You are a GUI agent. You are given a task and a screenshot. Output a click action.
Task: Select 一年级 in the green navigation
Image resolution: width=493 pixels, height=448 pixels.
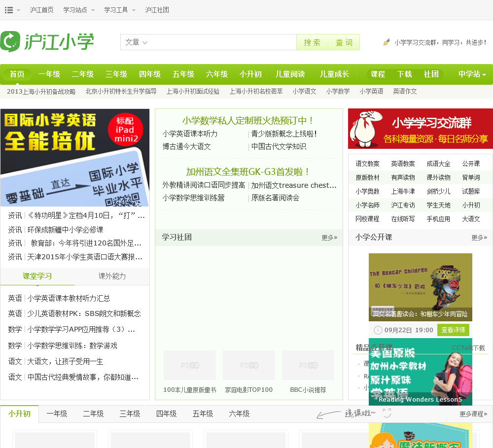49,74
